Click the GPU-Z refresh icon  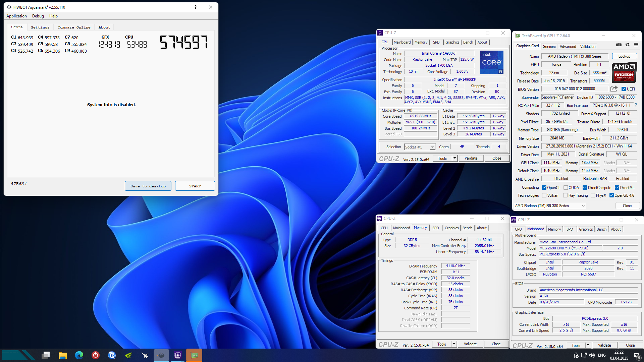(x=627, y=45)
